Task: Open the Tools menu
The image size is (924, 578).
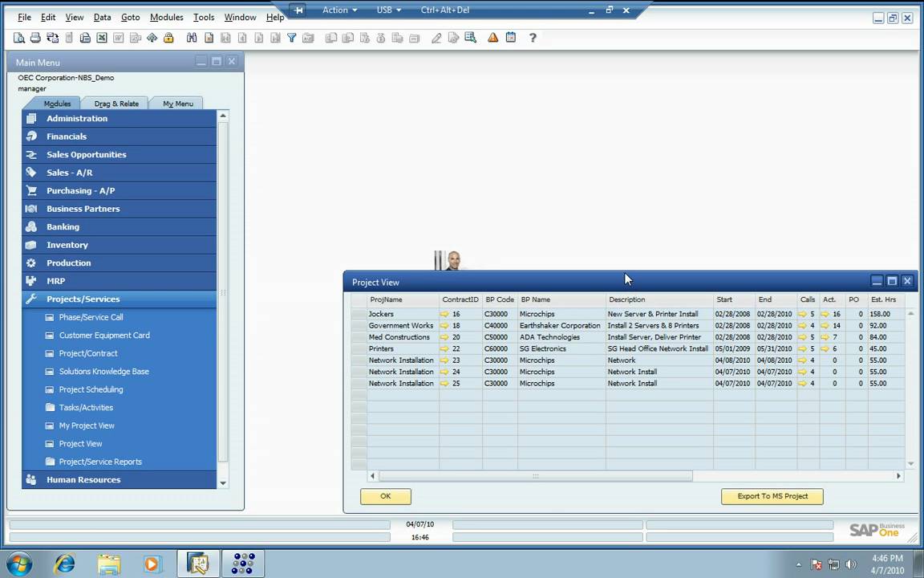Action: coord(204,17)
